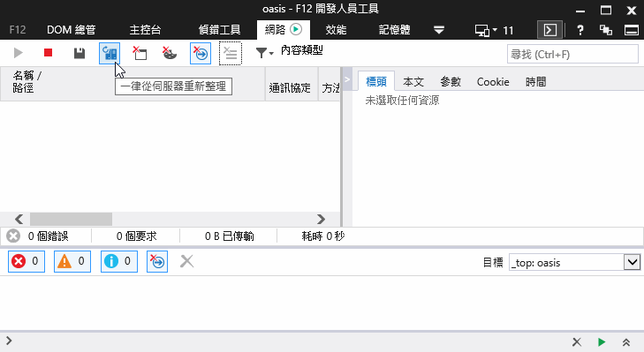Open the 標頭 headers tab

(376, 82)
